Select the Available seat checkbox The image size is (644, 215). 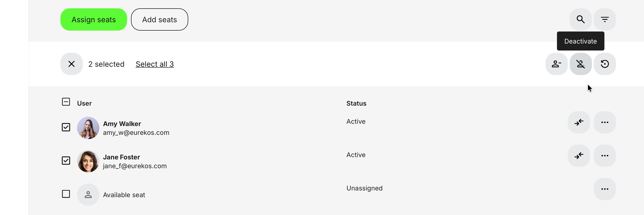66,193
